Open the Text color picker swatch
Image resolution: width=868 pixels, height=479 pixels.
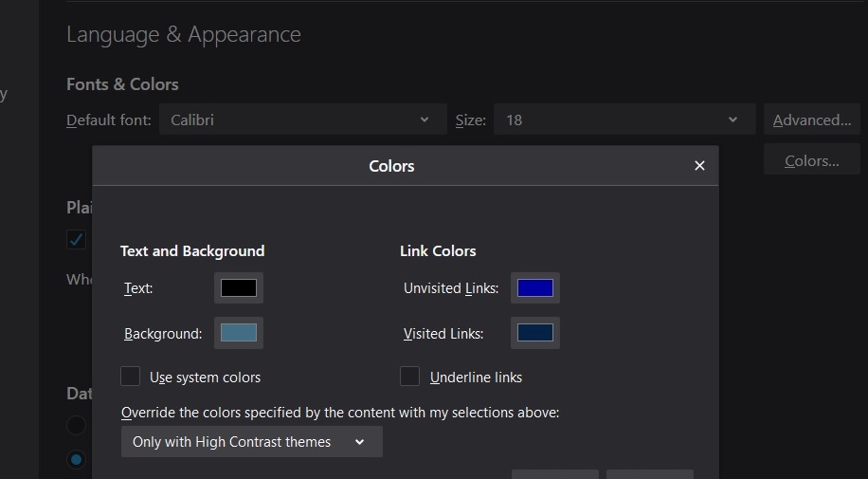(239, 287)
